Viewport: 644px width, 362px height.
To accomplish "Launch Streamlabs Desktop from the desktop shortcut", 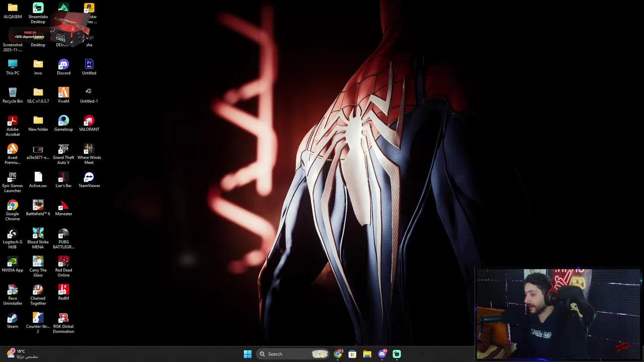I will (38, 13).
